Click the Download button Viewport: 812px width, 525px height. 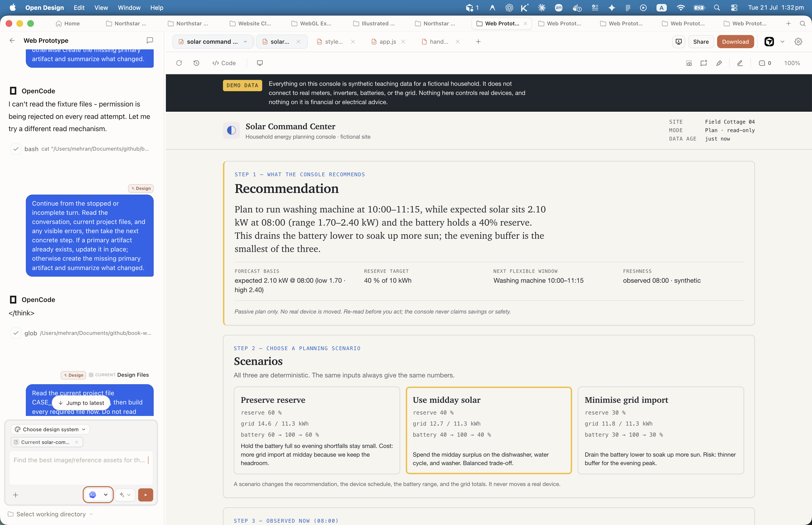(735, 42)
